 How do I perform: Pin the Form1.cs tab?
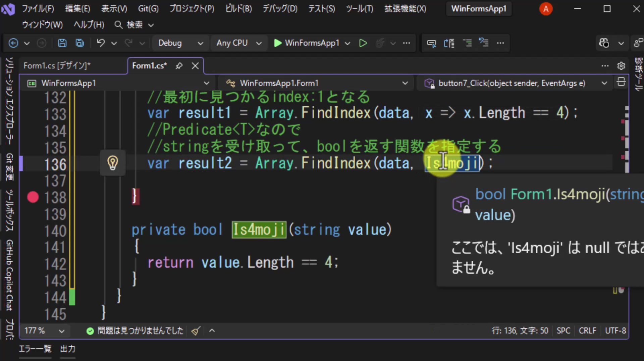pos(179,66)
